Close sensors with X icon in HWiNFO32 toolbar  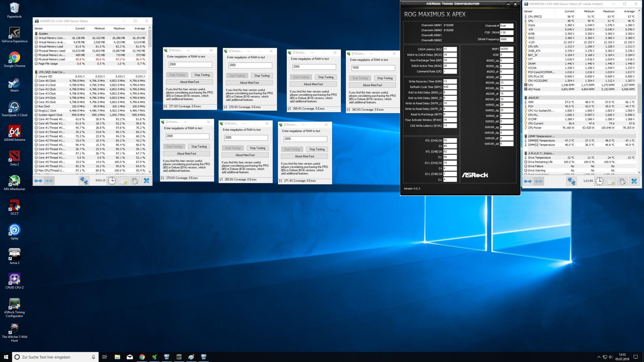click(x=147, y=181)
